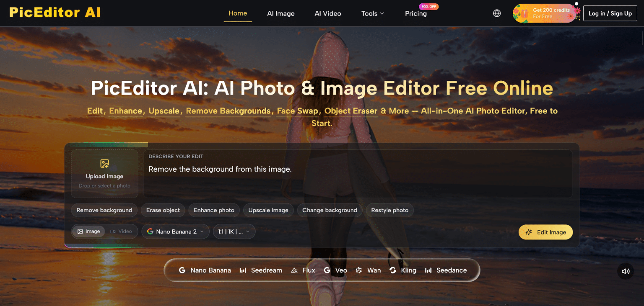Screen dimensions: 644x306
Task: Click the Face Swap link in subtitle
Action: point(298,111)
